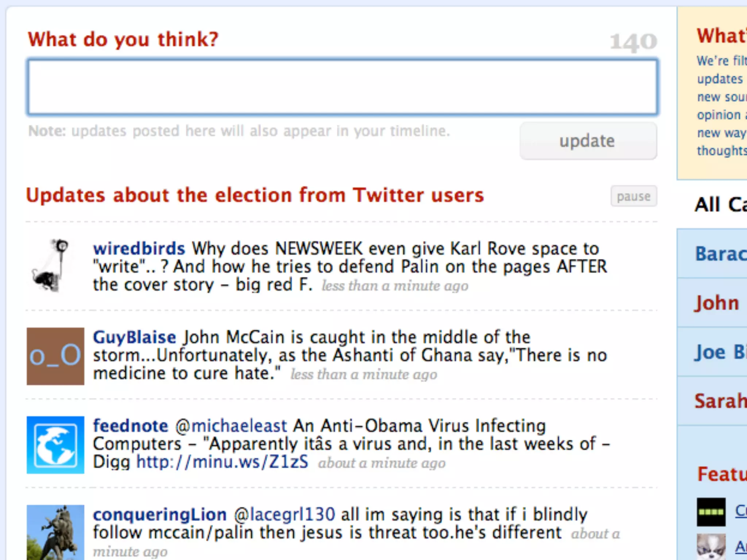
Task: Open GuyBlaise's brown o_O avatar
Action: pyautogui.click(x=55, y=356)
